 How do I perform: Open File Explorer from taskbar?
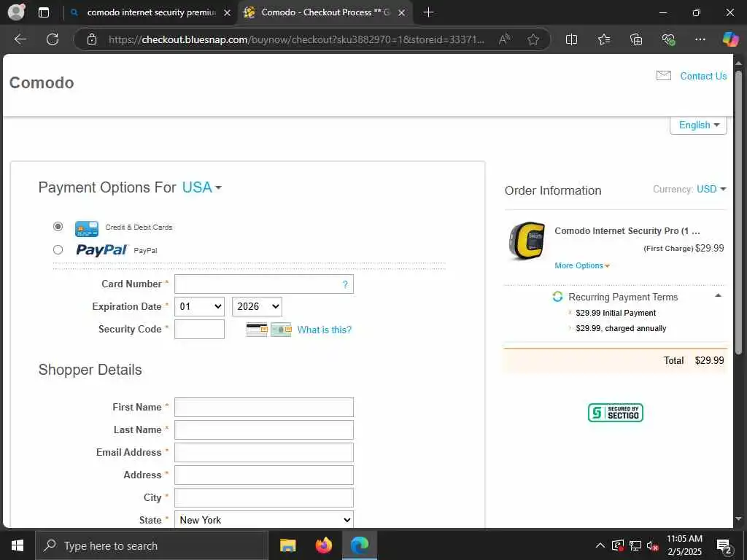click(287, 545)
